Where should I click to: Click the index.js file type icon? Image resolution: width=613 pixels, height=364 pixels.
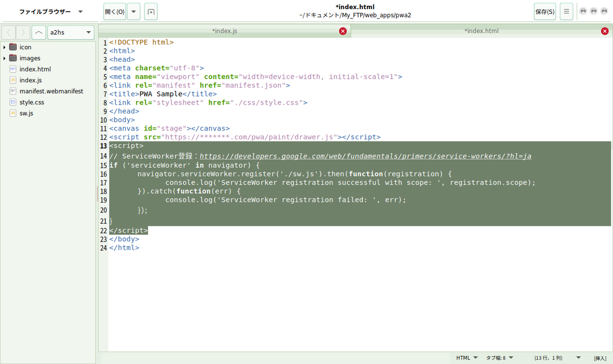point(13,80)
